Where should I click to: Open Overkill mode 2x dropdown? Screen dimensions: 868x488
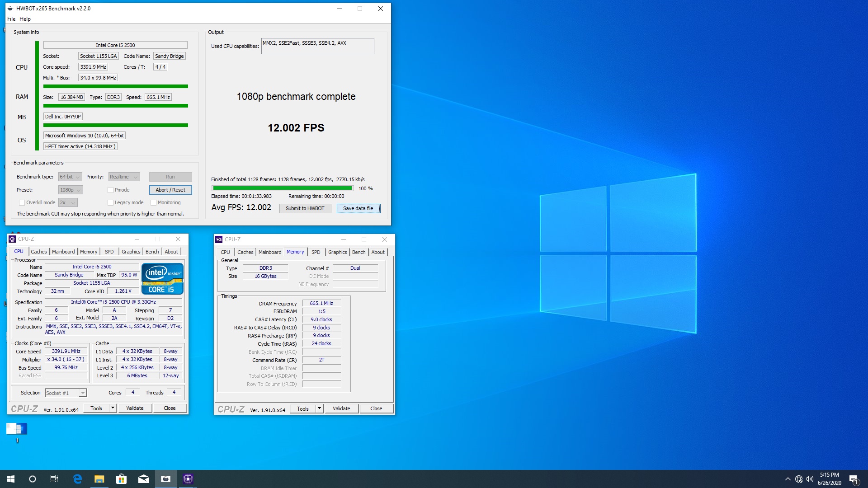point(68,203)
